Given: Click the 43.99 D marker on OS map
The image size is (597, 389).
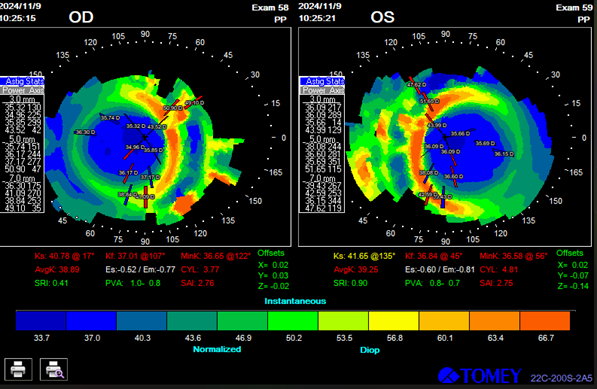Looking at the screenshot, I should click(x=437, y=125).
